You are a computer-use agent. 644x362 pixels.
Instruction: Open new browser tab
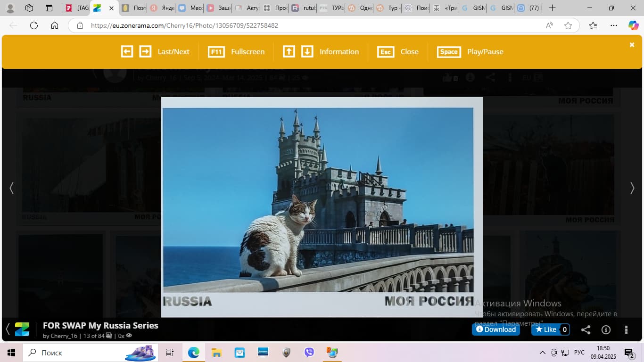pos(553,8)
